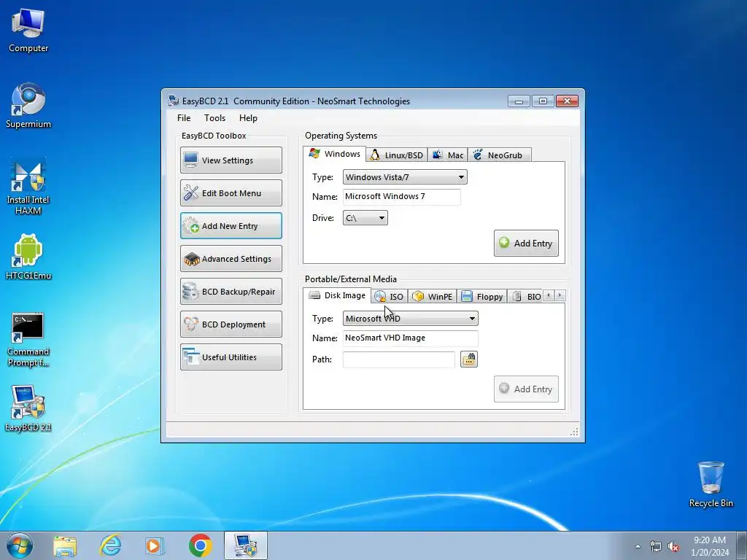Switch to the Linux/BSD tab
This screenshot has width=747, height=560.
397,155
